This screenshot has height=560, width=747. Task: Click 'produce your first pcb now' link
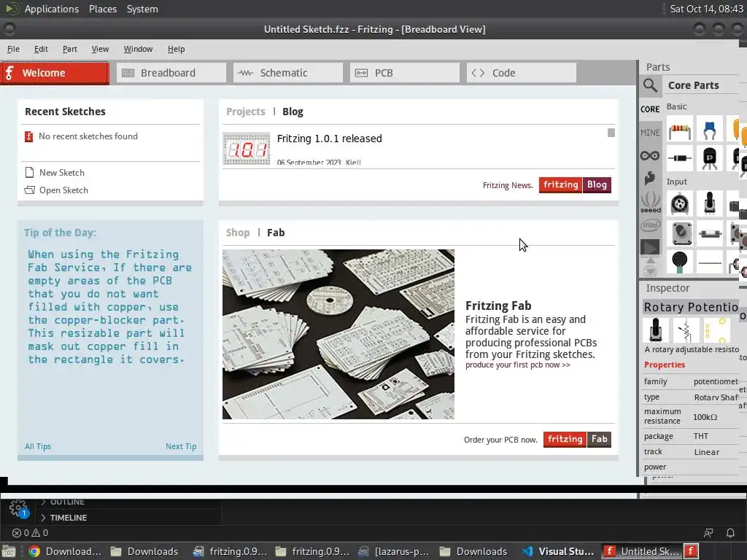click(x=517, y=365)
